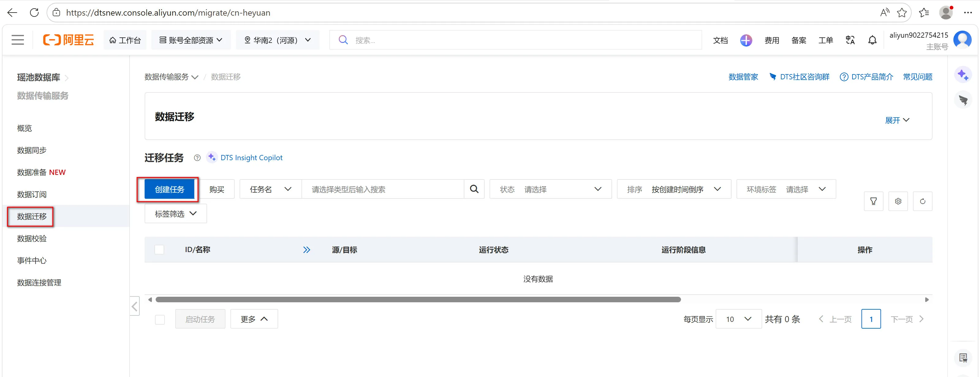This screenshot has width=980, height=377.
Task: Open the 账号全部资源 dropdown
Action: pyautogui.click(x=191, y=40)
